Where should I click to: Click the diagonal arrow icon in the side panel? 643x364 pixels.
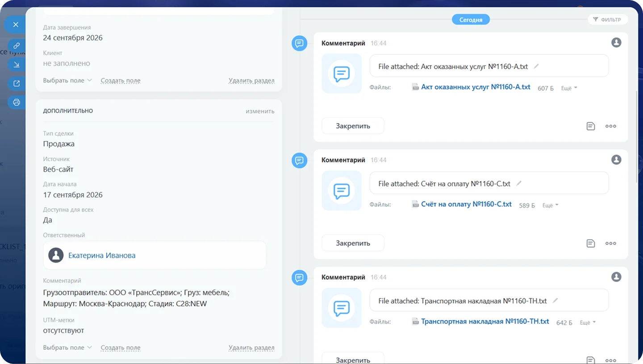click(17, 65)
